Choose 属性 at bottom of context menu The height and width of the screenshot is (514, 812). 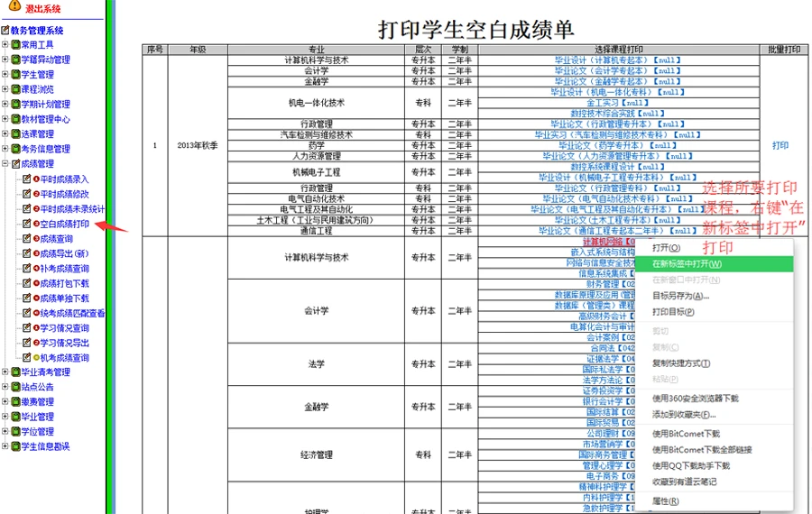tap(665, 500)
